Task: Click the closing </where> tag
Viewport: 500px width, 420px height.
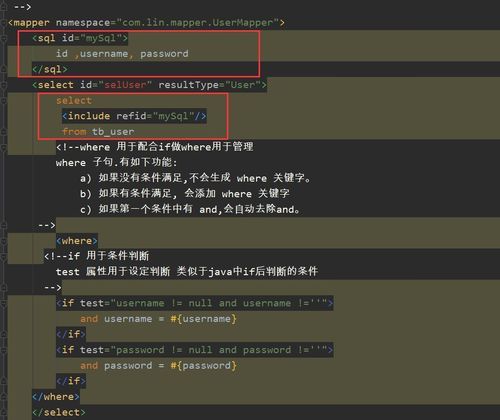Action: point(56,397)
